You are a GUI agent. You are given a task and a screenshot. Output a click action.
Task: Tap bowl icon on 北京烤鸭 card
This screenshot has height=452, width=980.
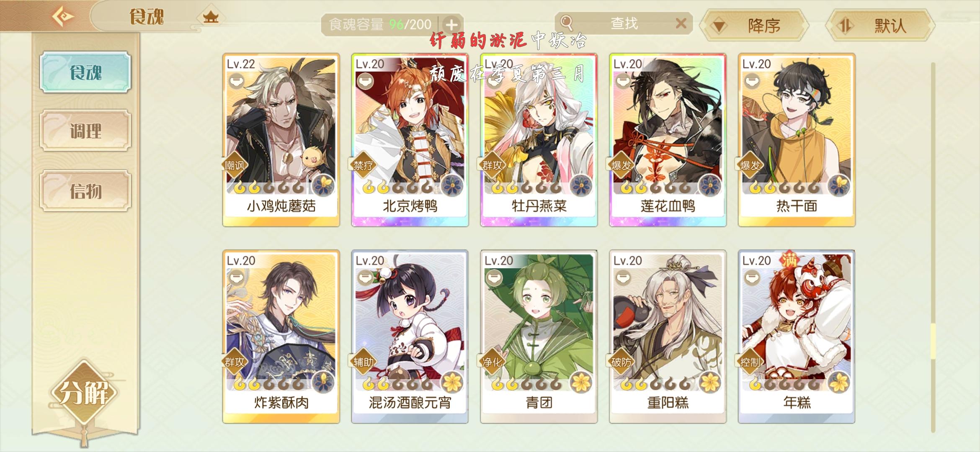point(365,81)
